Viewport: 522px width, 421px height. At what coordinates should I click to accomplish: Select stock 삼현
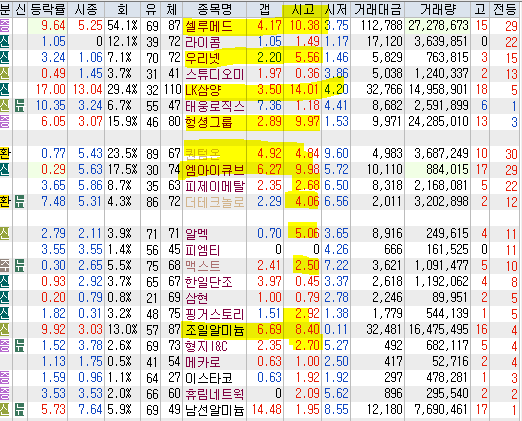click(197, 298)
